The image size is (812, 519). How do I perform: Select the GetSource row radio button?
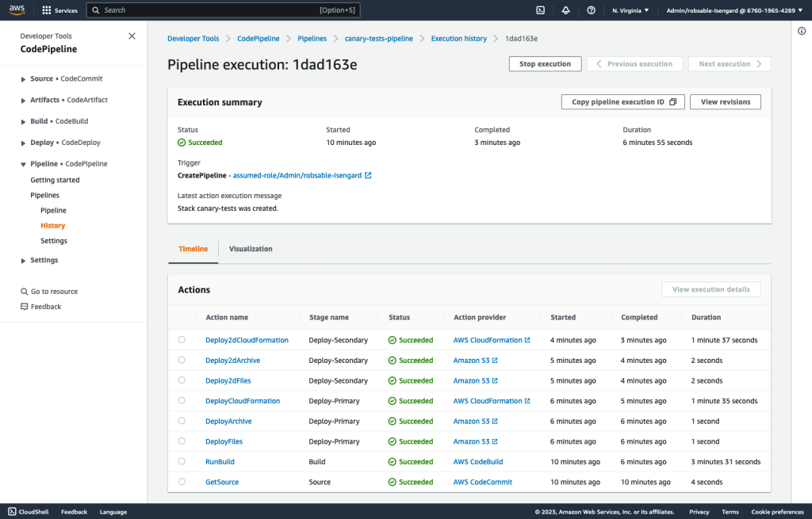point(183,481)
